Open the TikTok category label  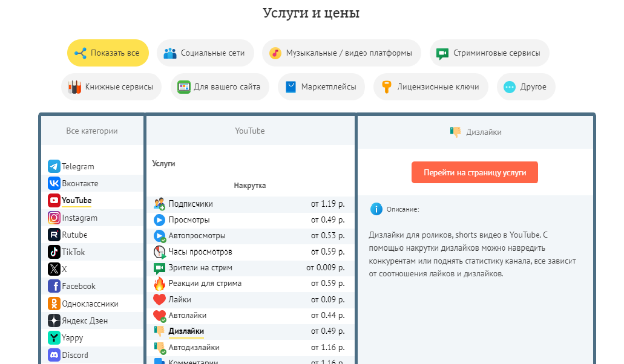pos(73,252)
